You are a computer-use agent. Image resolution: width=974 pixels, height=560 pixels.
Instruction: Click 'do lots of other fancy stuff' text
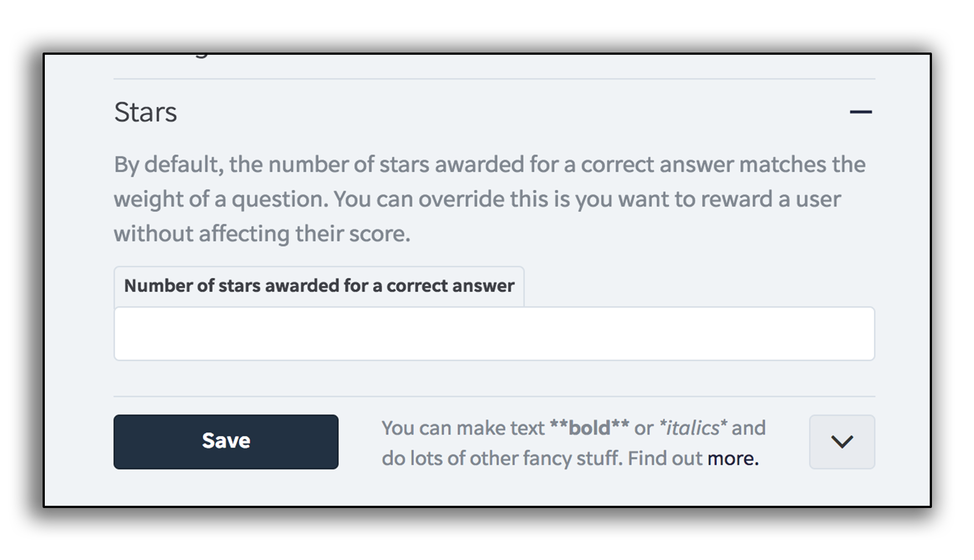click(501, 458)
